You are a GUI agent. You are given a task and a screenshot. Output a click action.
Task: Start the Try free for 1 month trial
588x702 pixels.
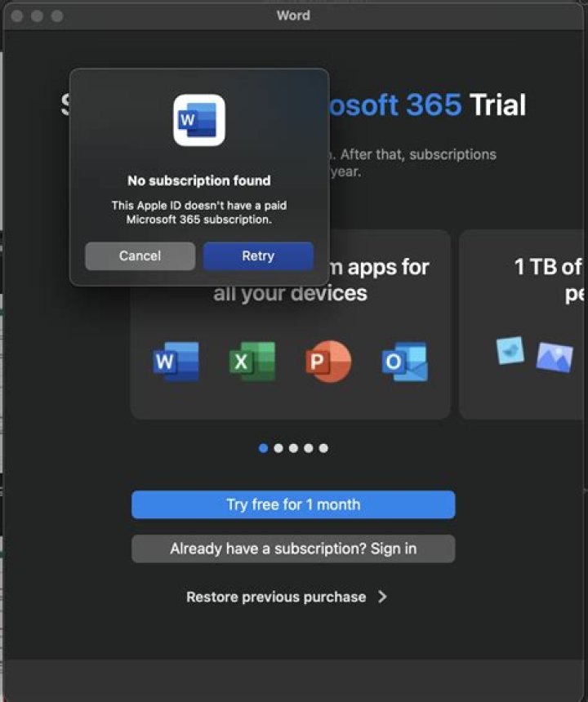pyautogui.click(x=293, y=504)
